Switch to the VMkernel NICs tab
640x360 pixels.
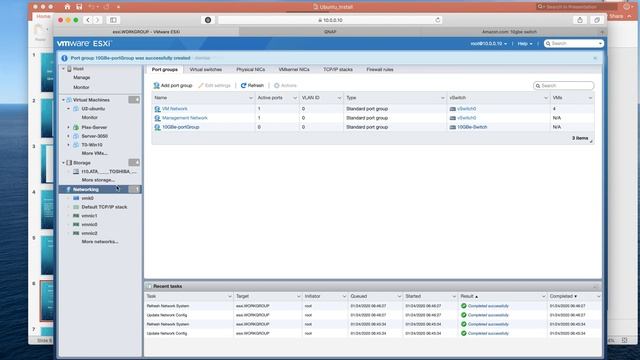point(294,70)
